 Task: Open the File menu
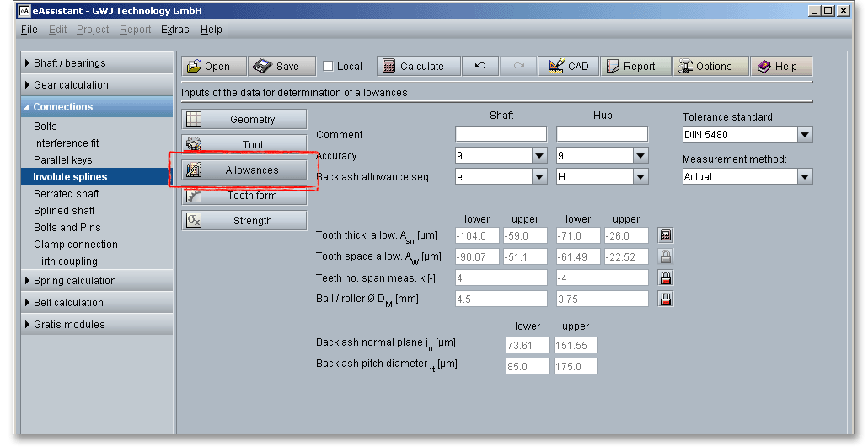click(x=29, y=30)
